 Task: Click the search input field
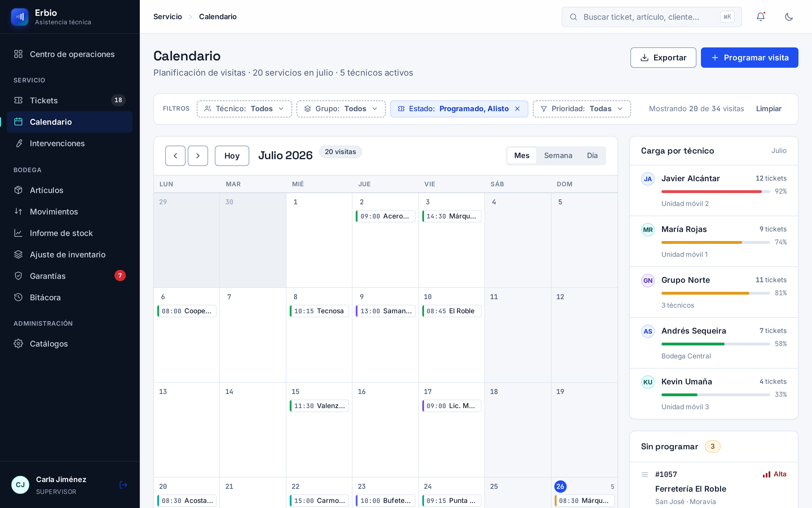[652, 17]
